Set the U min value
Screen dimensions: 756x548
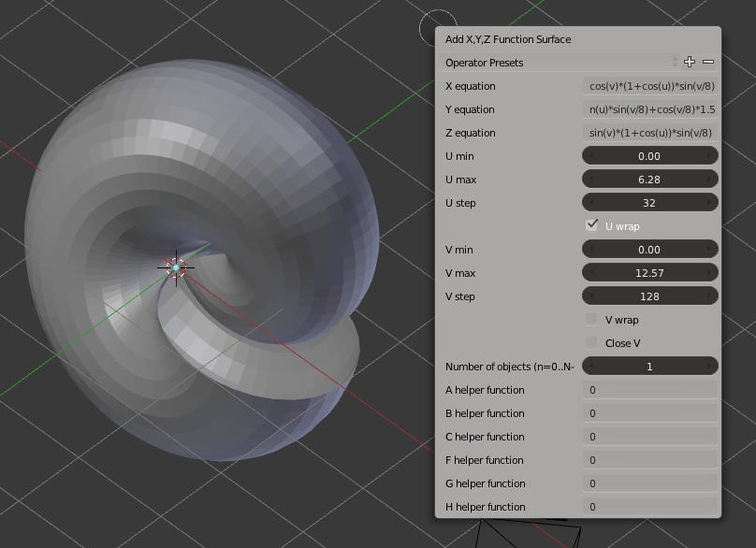click(650, 155)
